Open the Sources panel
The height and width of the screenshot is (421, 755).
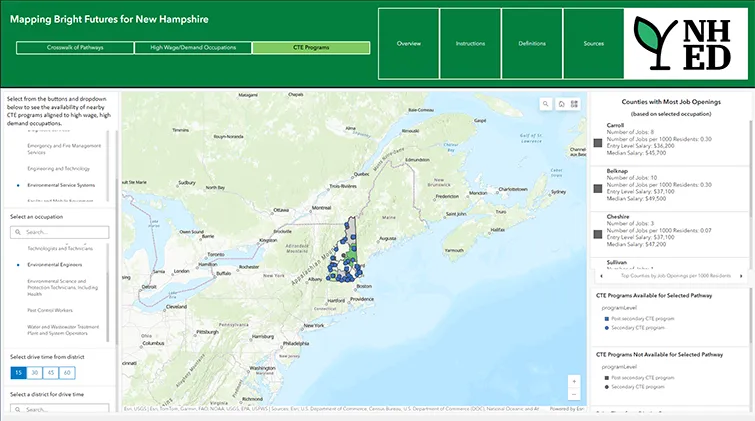[x=594, y=43]
